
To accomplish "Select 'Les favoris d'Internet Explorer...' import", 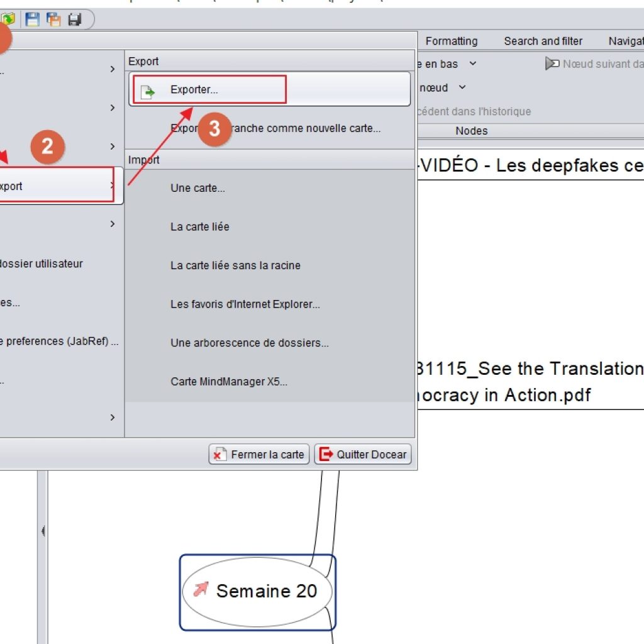I will [x=245, y=304].
